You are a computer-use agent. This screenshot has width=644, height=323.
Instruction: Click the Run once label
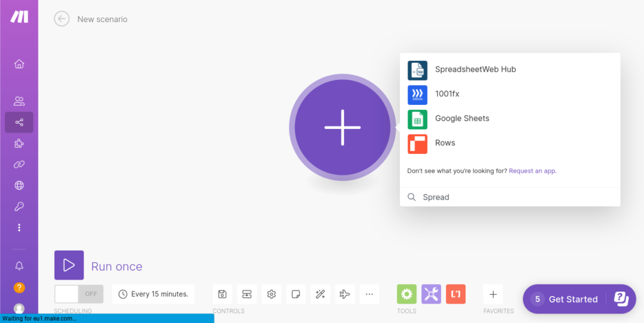[116, 266]
